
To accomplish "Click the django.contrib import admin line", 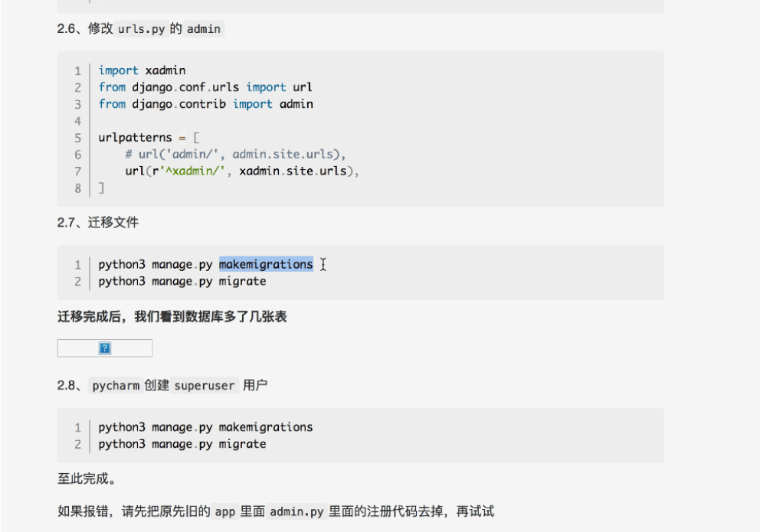I will pos(205,104).
